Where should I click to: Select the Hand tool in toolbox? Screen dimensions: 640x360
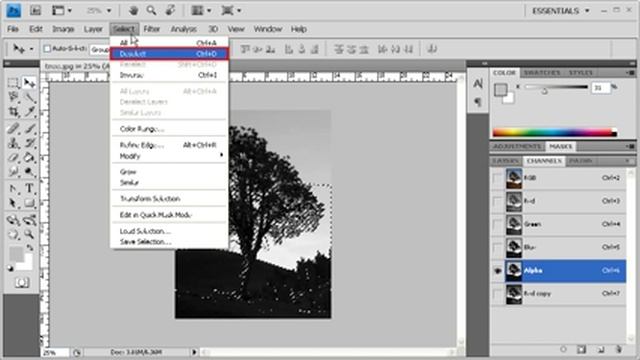pos(13,235)
